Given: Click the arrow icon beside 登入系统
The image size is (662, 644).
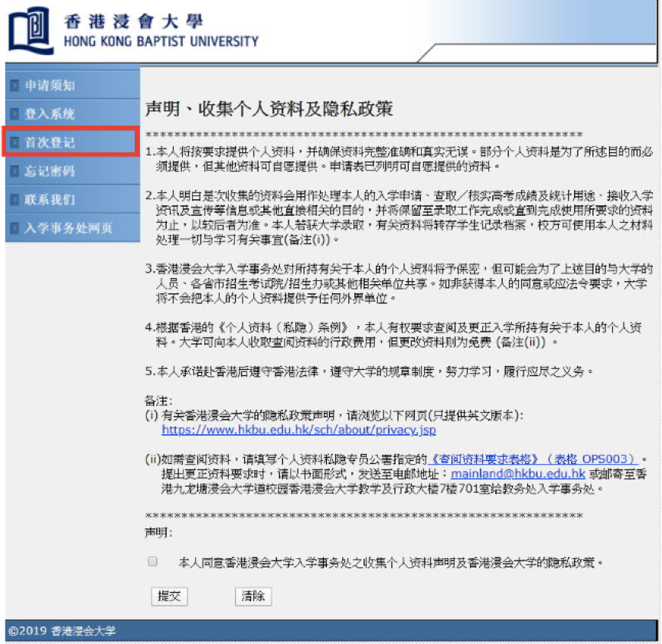Looking at the screenshot, I should pyautogui.click(x=15, y=114).
